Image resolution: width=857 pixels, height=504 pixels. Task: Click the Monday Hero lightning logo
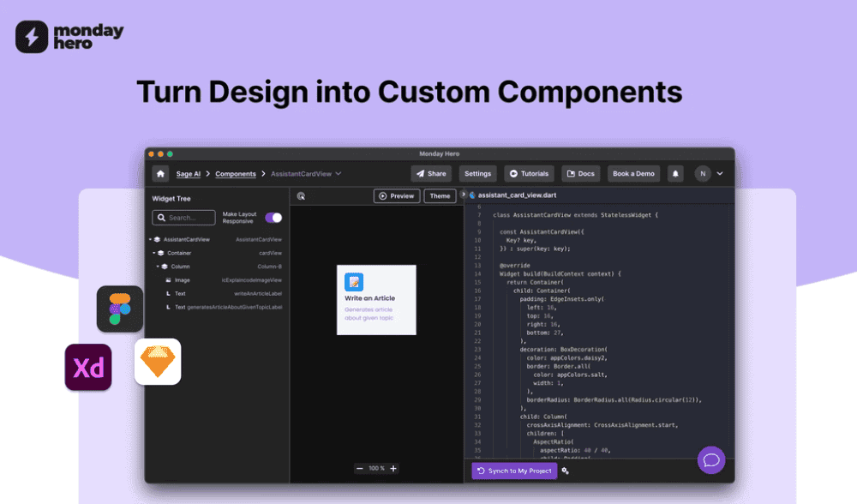pos(32,37)
